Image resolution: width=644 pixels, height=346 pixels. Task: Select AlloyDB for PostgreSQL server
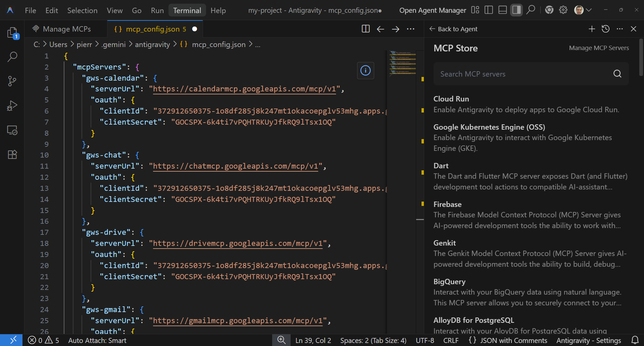(x=531, y=325)
